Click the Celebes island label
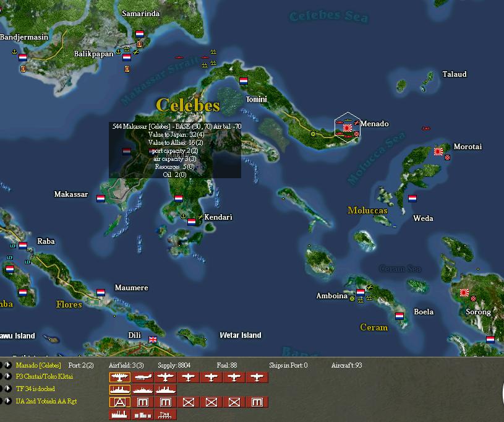The image size is (504, 422). coord(188,105)
